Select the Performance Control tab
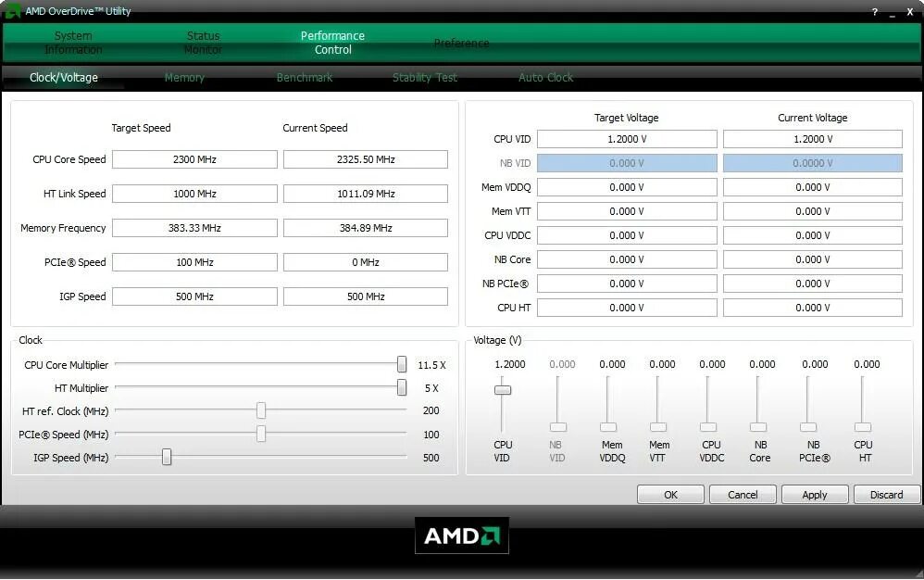Viewport: 924px width, 580px height. click(333, 43)
